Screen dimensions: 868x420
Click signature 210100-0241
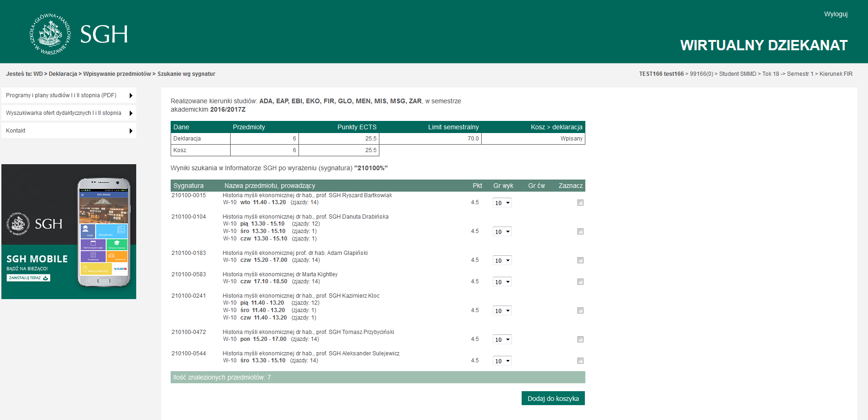[x=189, y=296]
